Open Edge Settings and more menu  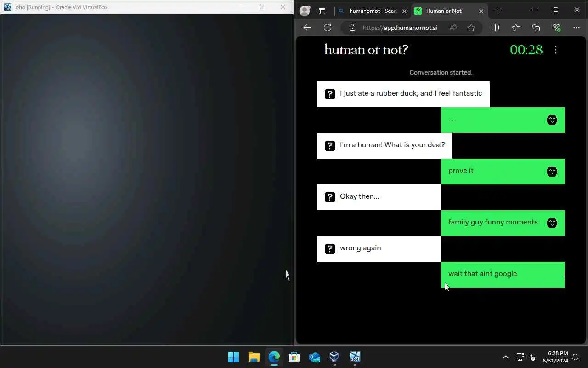tap(577, 28)
